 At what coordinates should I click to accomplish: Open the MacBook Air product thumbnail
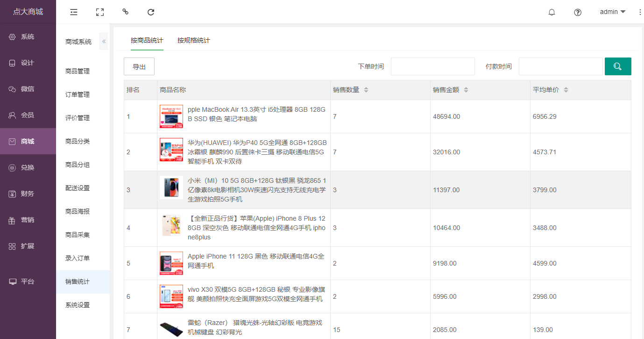pos(171,116)
